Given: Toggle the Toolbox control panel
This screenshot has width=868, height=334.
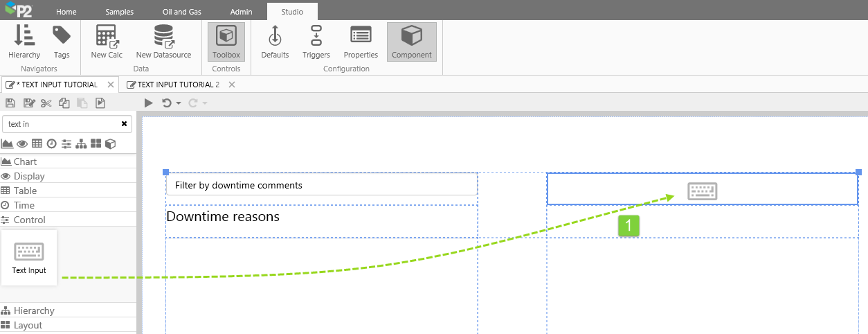Looking at the screenshot, I should pos(226,42).
